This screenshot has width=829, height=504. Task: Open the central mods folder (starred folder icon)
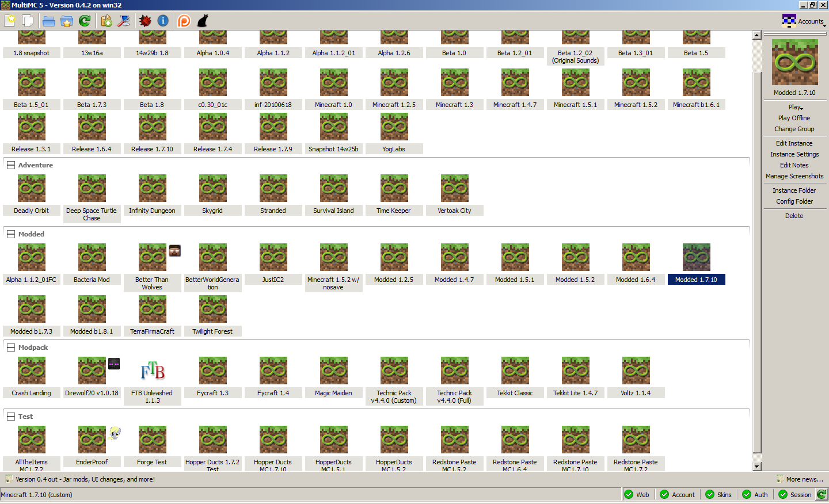[x=67, y=21]
